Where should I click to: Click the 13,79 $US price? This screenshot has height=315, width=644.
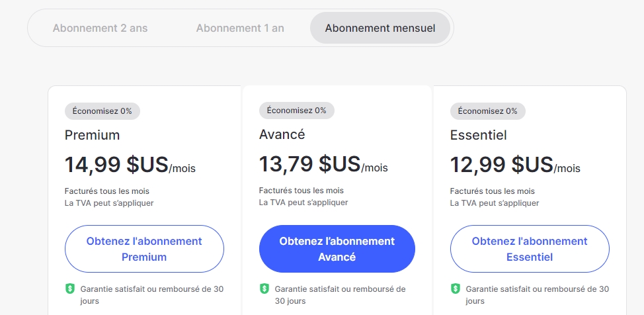coord(309,163)
